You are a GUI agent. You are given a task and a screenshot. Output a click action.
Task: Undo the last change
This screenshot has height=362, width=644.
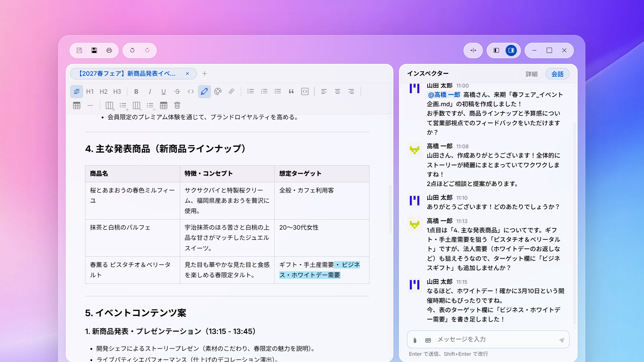coord(132,50)
